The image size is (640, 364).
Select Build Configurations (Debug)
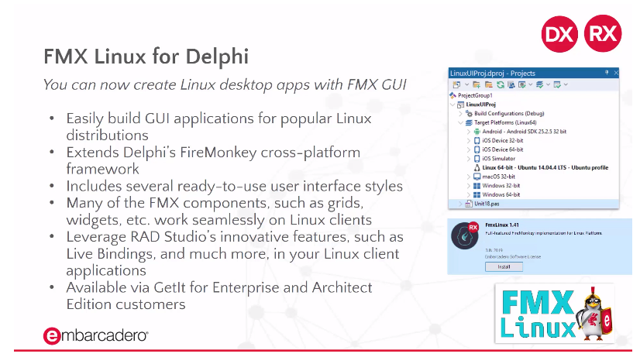point(509,113)
